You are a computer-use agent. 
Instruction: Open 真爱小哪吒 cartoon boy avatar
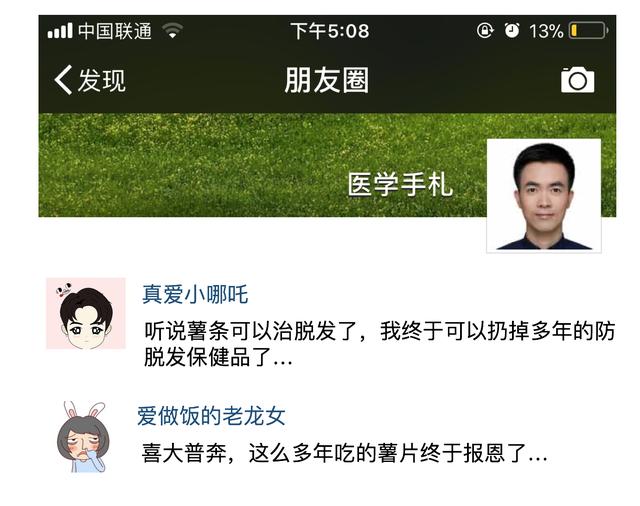click(x=86, y=313)
